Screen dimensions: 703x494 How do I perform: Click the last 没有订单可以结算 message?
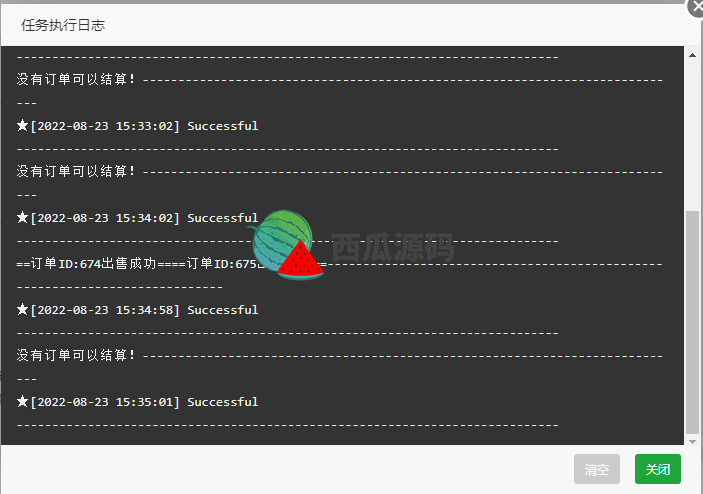coord(76,355)
